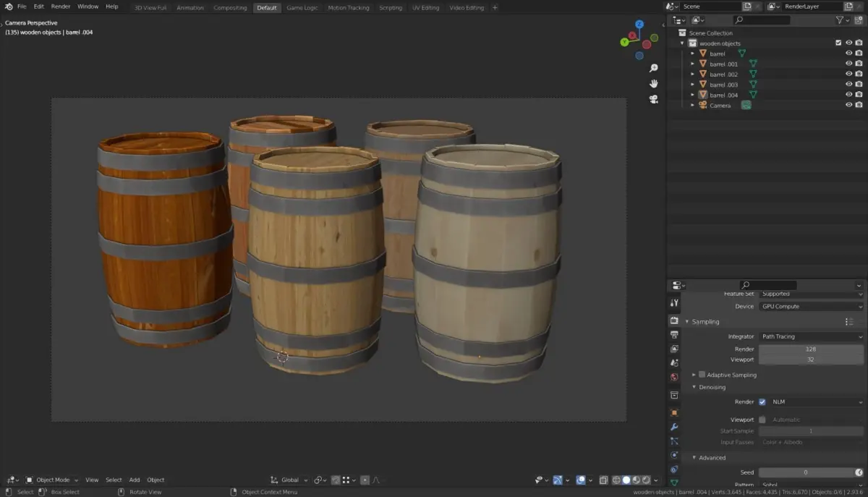
Task: Open the Integrator Path Tracing dropdown
Action: coord(810,336)
